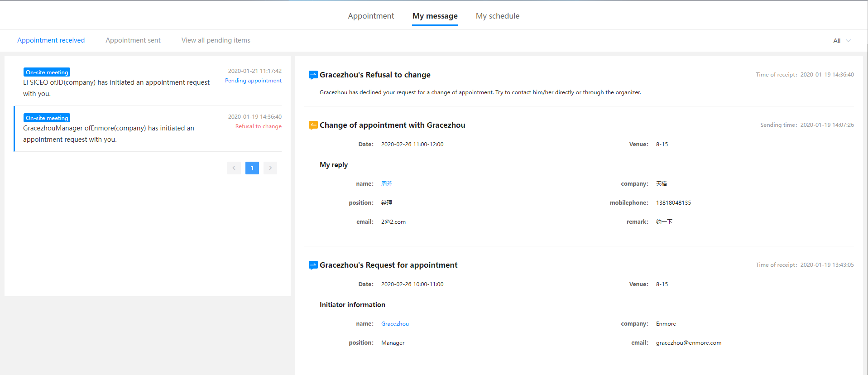Click the declined request explanation sentence
Viewport: 868px width, 375px height.
click(480, 92)
